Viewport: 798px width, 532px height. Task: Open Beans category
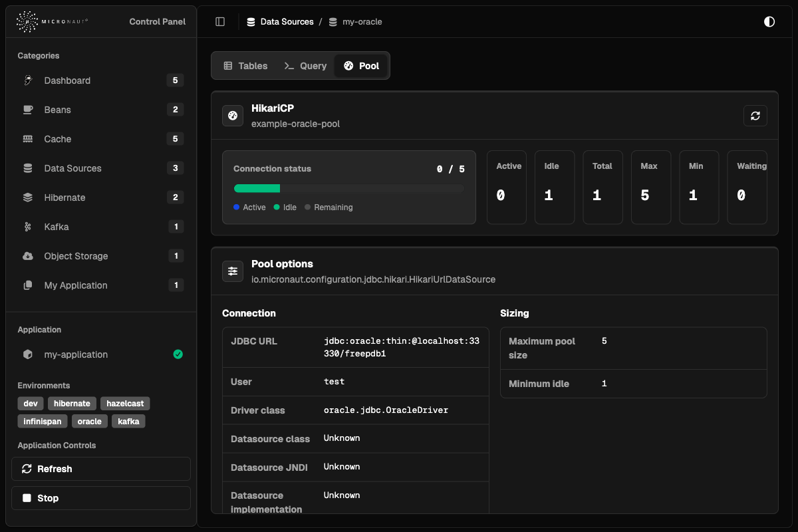[x=101, y=110]
